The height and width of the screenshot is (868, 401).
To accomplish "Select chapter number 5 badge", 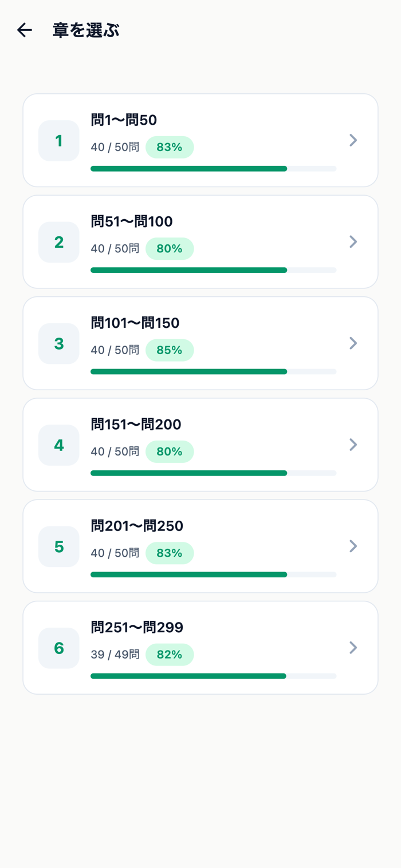I will pos(59,546).
